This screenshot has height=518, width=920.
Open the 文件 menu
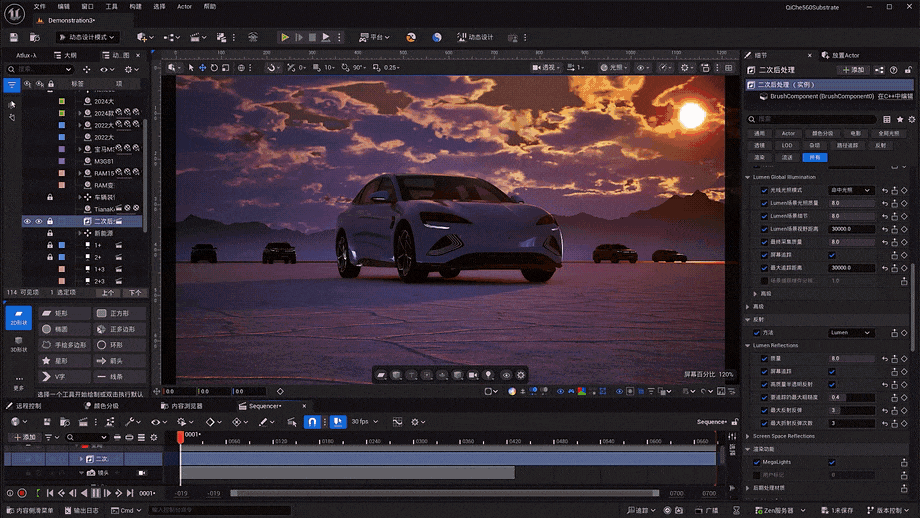point(40,6)
